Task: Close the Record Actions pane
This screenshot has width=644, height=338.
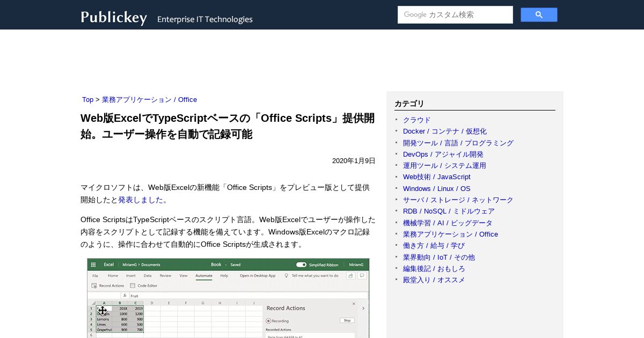Action: (353, 304)
